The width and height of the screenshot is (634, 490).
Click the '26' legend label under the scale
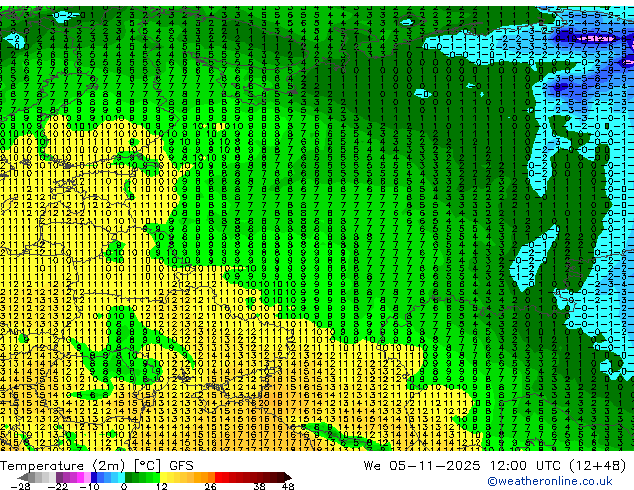click(210, 486)
